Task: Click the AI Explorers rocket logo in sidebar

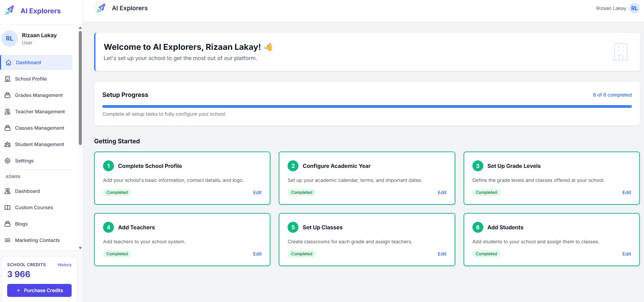Action: click(x=10, y=10)
